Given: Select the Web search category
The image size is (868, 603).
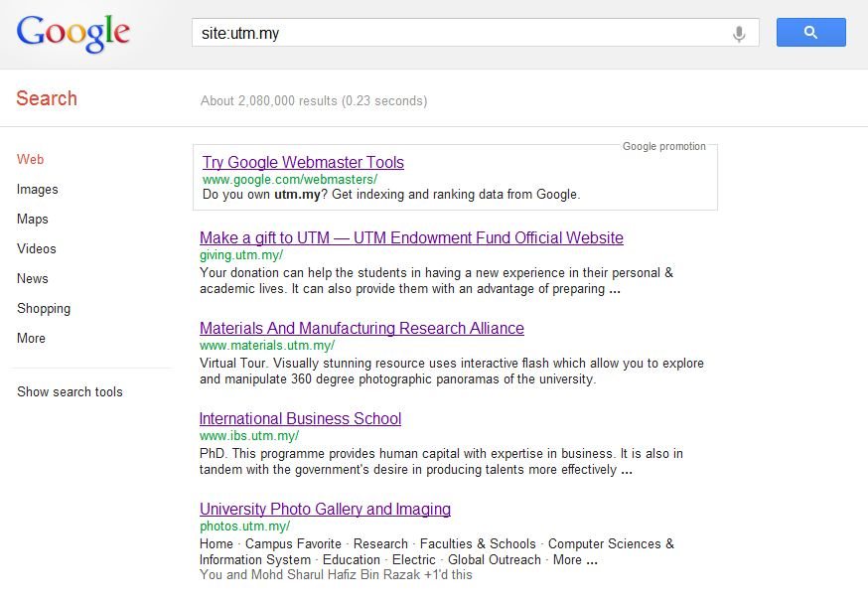Looking at the screenshot, I should tap(30, 160).
